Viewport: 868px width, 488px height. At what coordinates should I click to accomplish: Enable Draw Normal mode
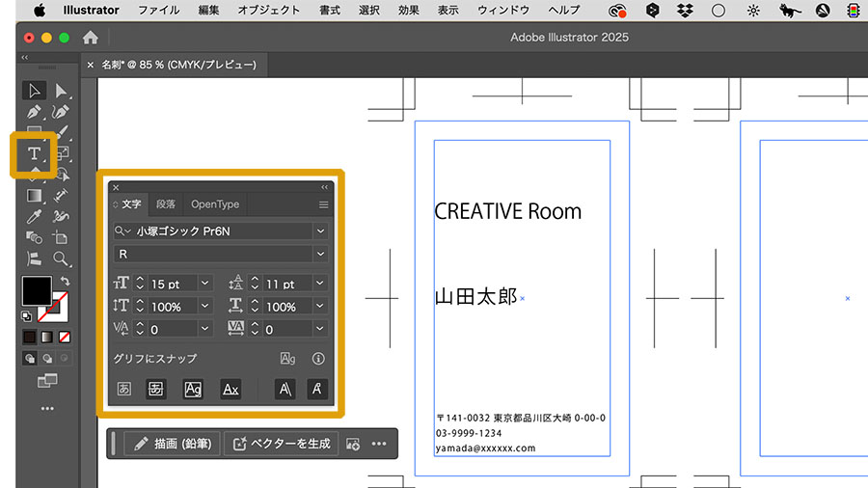click(30, 359)
